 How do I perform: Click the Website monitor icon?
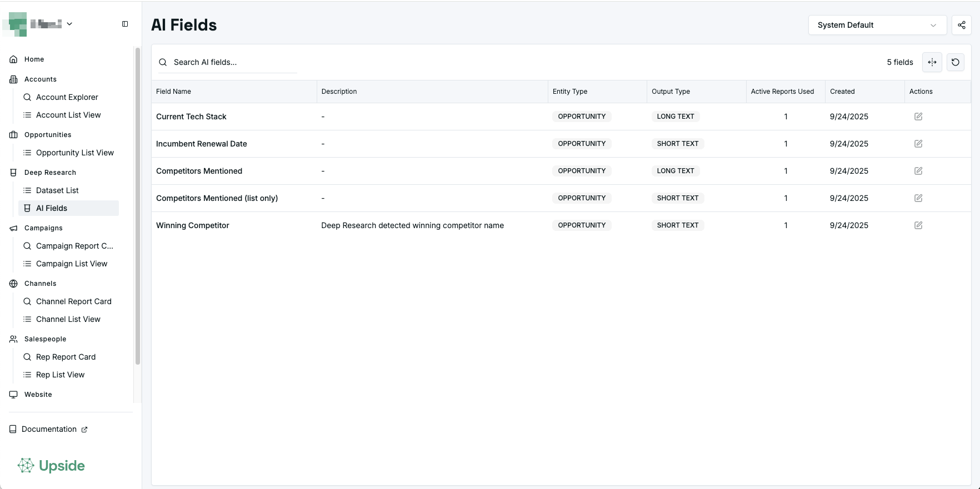click(13, 395)
